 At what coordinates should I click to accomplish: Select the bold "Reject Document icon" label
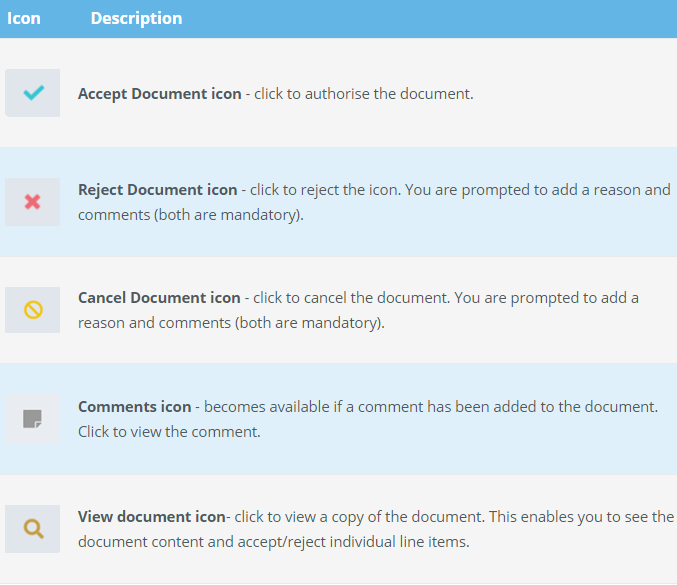pos(157,190)
